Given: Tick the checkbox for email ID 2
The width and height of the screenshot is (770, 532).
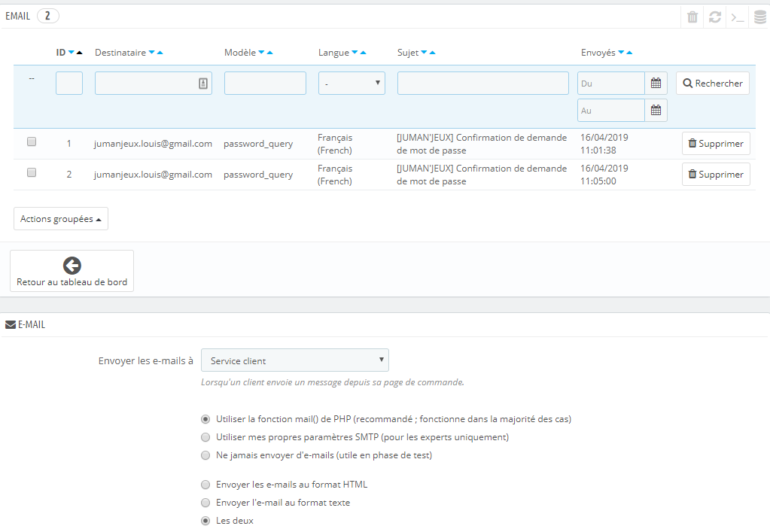Looking at the screenshot, I should coord(32,172).
